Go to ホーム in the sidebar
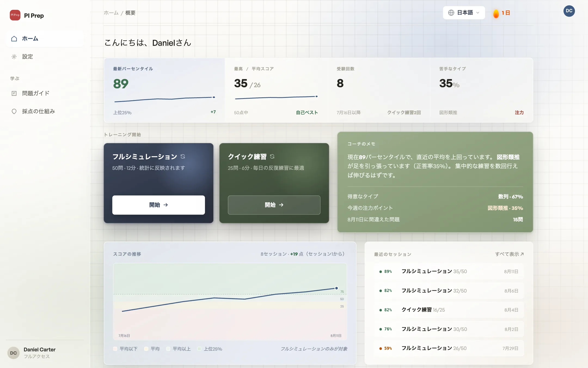The width and height of the screenshot is (588, 368). [x=45, y=39]
